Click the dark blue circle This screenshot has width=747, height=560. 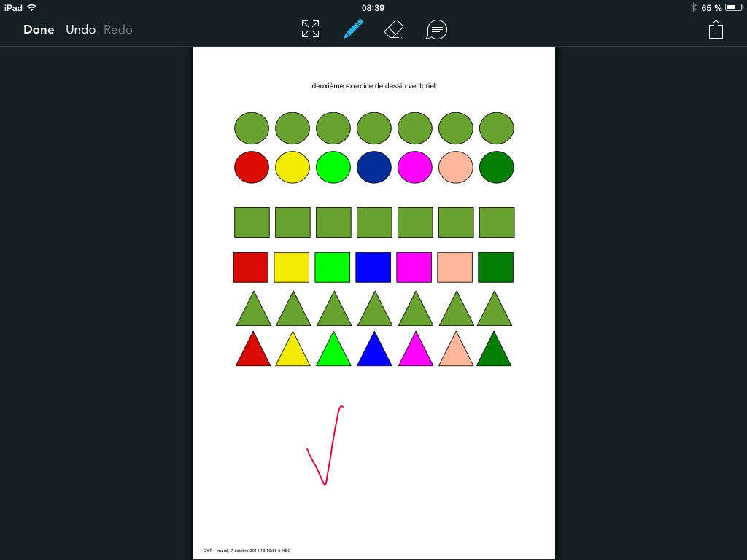coord(374,167)
